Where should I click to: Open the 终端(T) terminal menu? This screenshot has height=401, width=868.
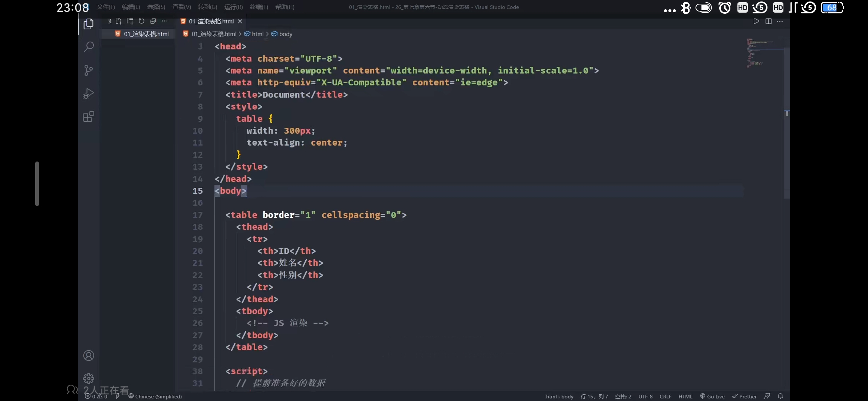pyautogui.click(x=259, y=7)
